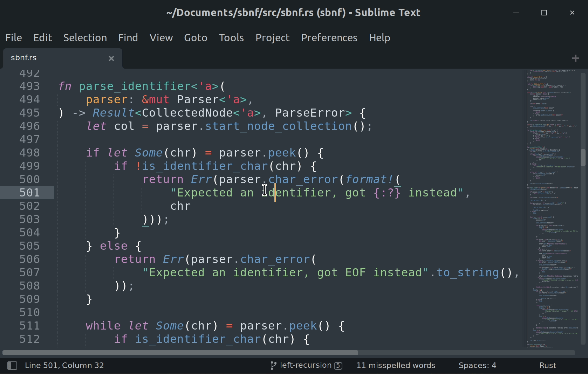The height and width of the screenshot is (374, 588).
Task: Open the Project menu
Action: coord(272,38)
